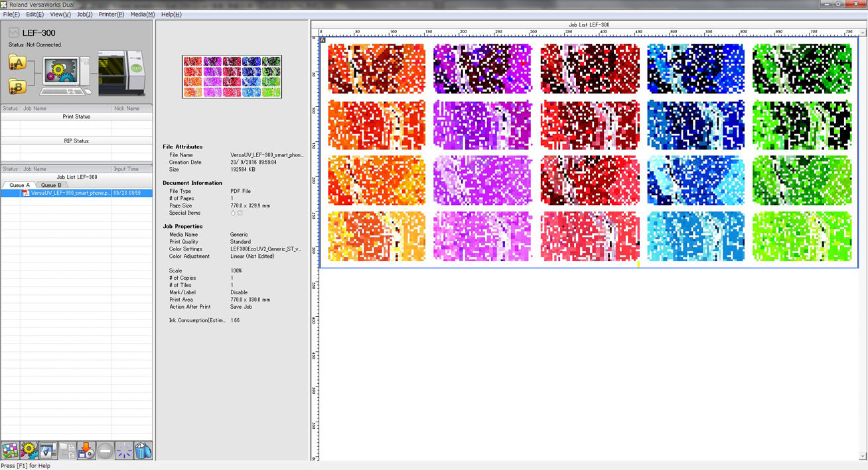The image size is (868, 470).
Task: Click the save-to-disk arrow toolbar icon
Action: tap(86, 451)
